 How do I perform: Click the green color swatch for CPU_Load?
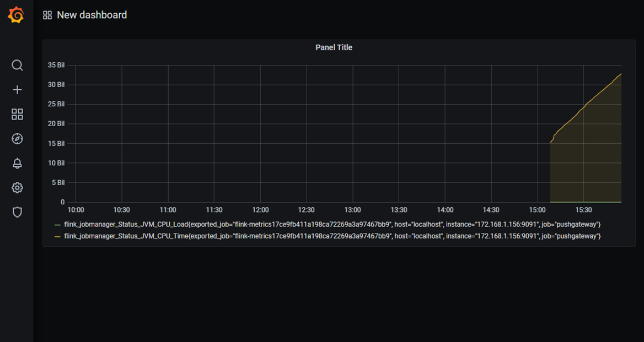pos(57,225)
